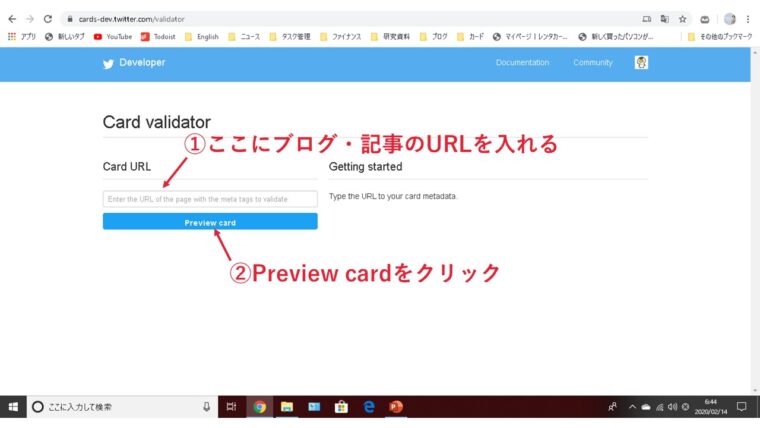The image size is (760, 428).
Task: Open the volume speaker tray icon
Action: coord(672,407)
